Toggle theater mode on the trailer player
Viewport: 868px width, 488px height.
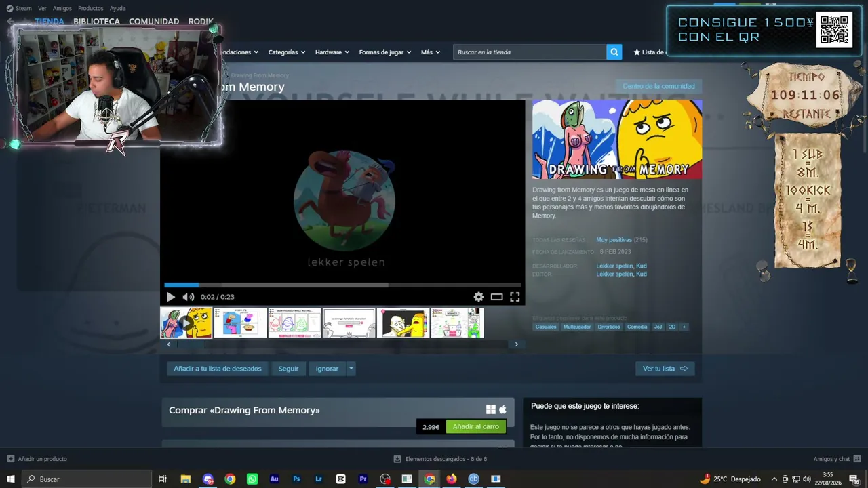496,297
